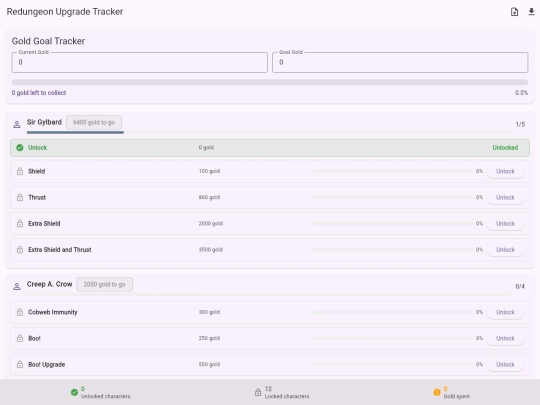Click the '800 gold' price text
Image resolution: width=540 pixels, height=405 pixels.
point(209,197)
